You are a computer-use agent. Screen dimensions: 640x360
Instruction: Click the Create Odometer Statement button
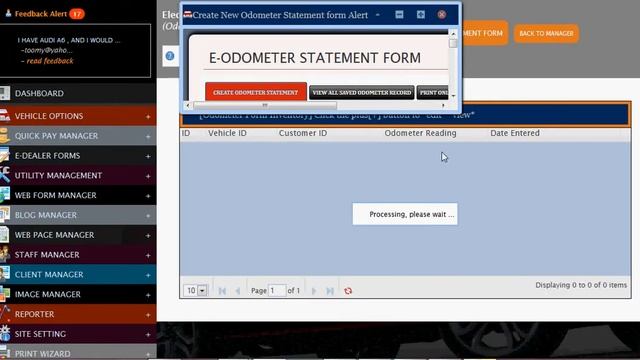[256, 92]
